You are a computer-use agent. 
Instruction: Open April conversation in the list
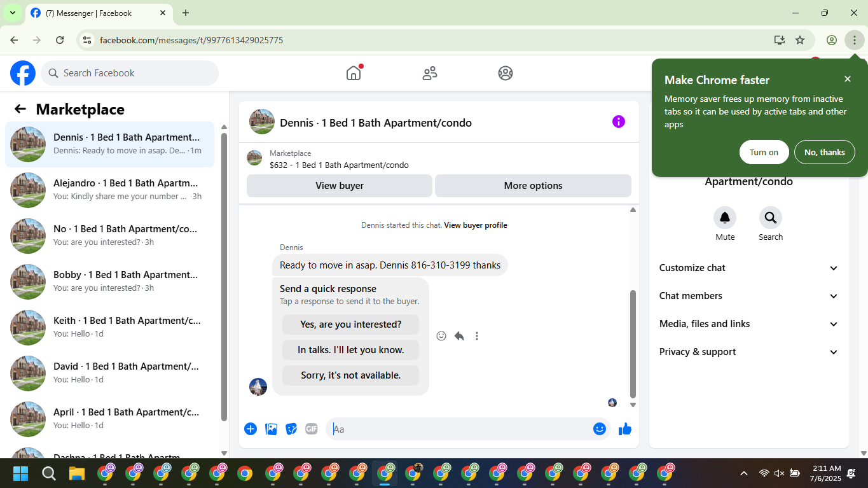click(110, 419)
